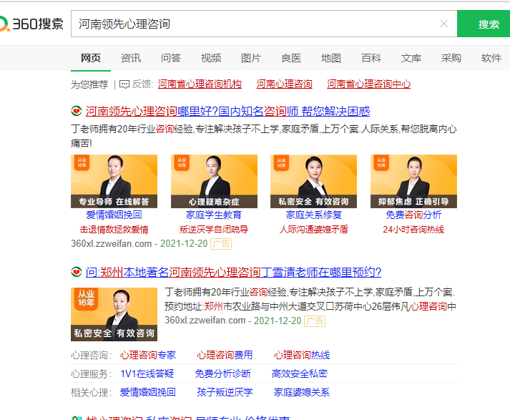
Task: Click thumbnail labeled 抑郁焦虑 正确引导
Action: point(413,181)
